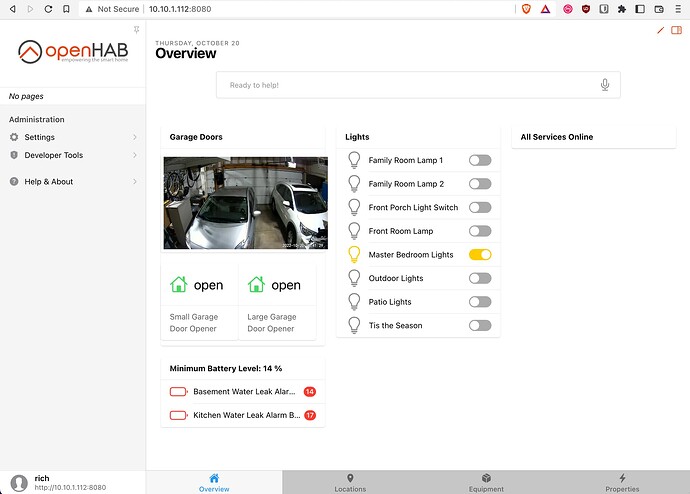Click the microphone icon in search bar

[605, 85]
